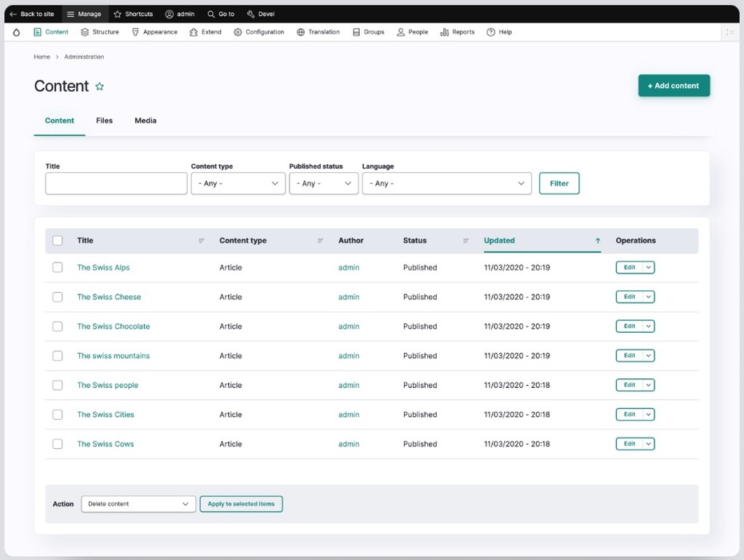Viewport: 744px width, 560px height.
Task: Toggle the toolbar orientation icon at far right
Action: pyautogui.click(x=729, y=33)
